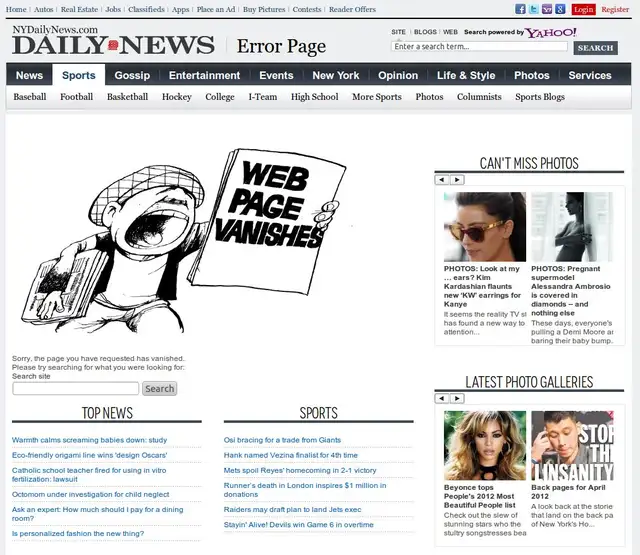Open the Opinion main tab

[398, 75]
